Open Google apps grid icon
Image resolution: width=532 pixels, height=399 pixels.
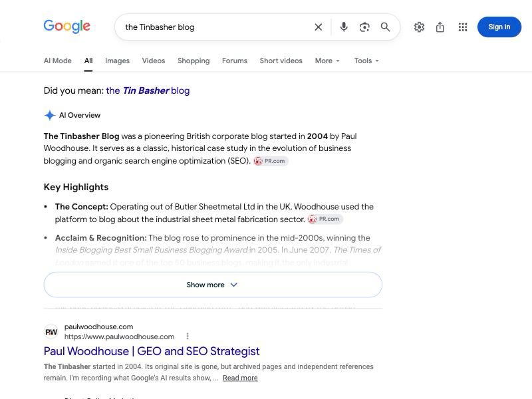point(463,27)
